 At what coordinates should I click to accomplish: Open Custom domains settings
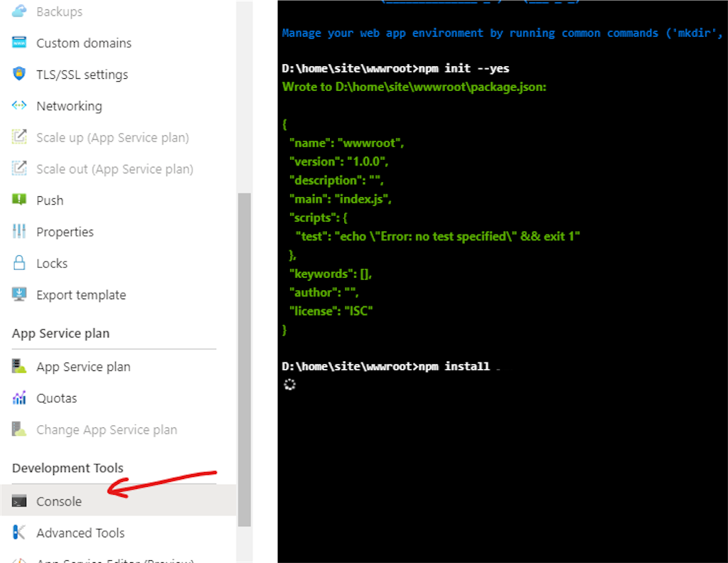click(84, 43)
